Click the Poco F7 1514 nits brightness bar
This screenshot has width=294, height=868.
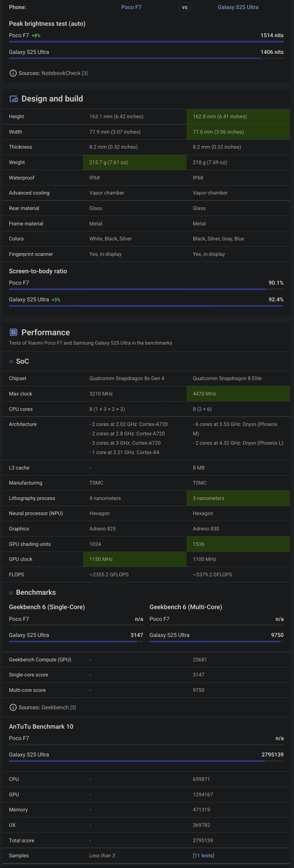click(x=146, y=42)
